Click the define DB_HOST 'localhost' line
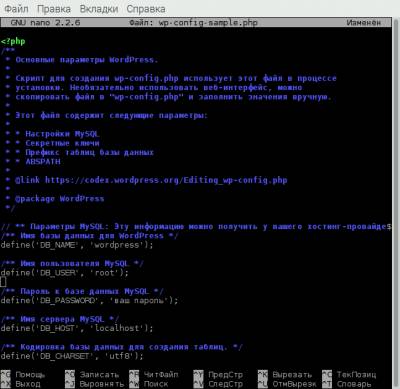 pos(77,329)
